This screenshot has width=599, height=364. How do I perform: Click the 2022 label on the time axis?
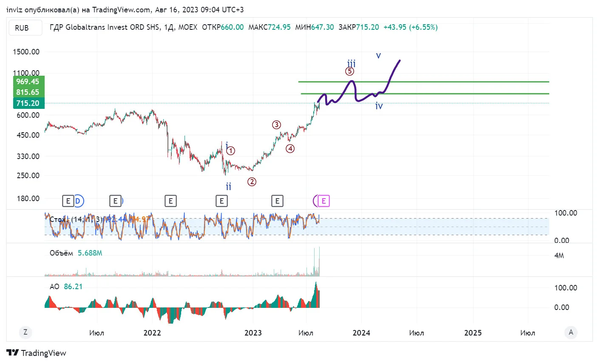coord(152,333)
